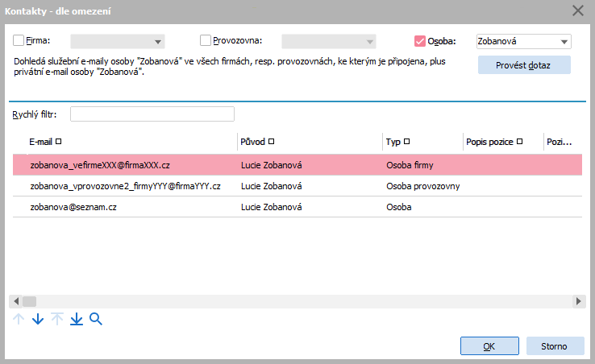Sort by the Typ column header
This screenshot has height=364, width=595.
[393, 142]
